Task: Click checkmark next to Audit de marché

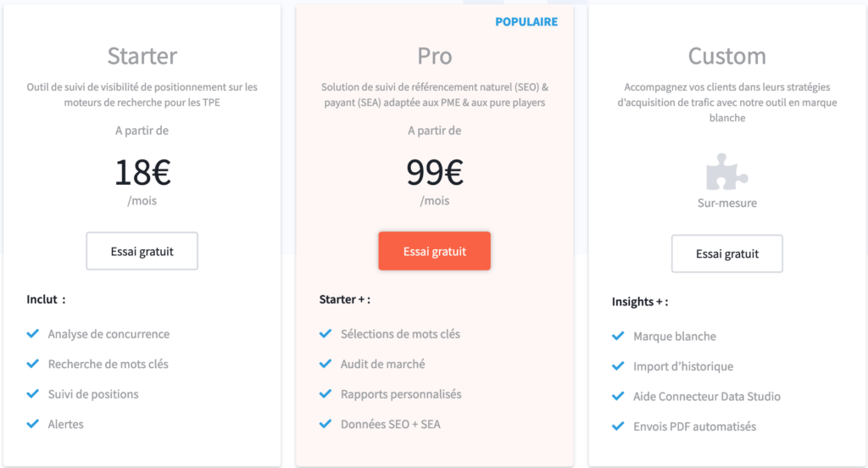Action: pyautogui.click(x=325, y=364)
